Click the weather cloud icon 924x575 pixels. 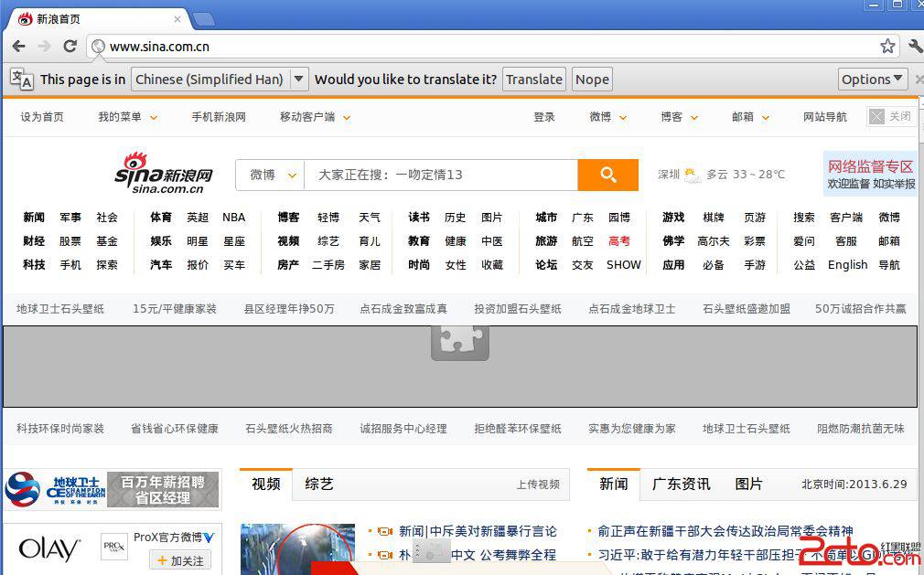(693, 175)
